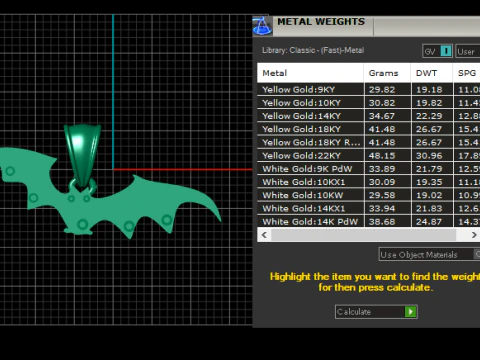This screenshot has height=360, width=480.
Task: Click the Metal Weights cone icon
Action: coord(262,26)
